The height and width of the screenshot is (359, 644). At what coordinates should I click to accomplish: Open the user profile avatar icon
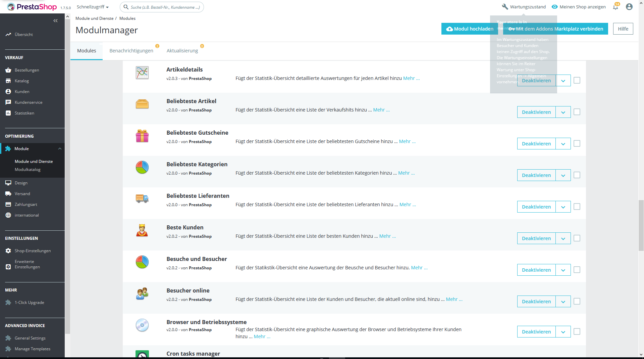tap(629, 7)
